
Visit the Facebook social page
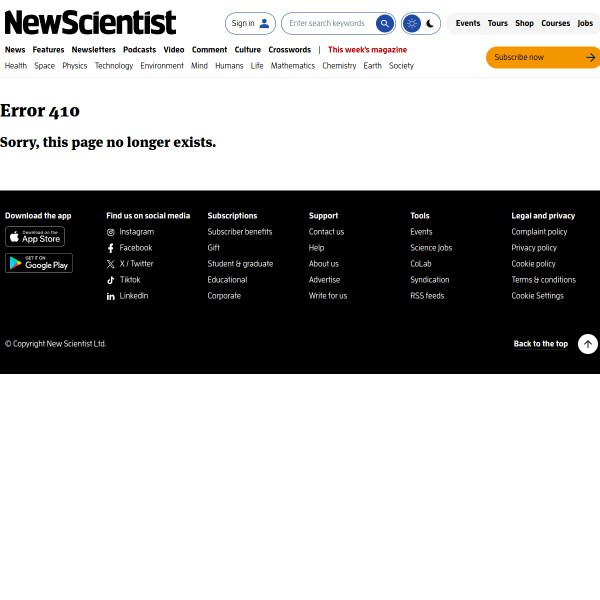click(x=135, y=248)
